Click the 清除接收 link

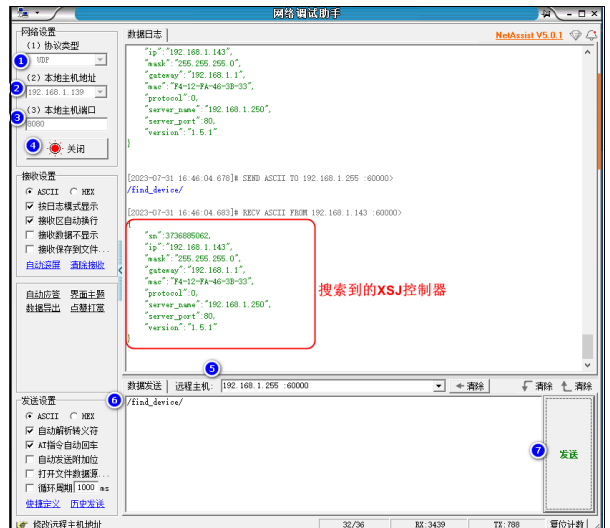tap(87, 265)
